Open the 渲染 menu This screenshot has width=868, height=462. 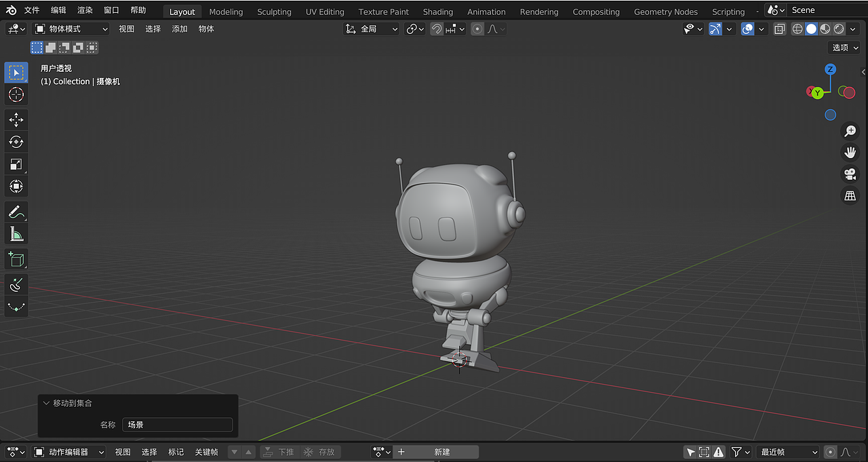click(x=84, y=9)
